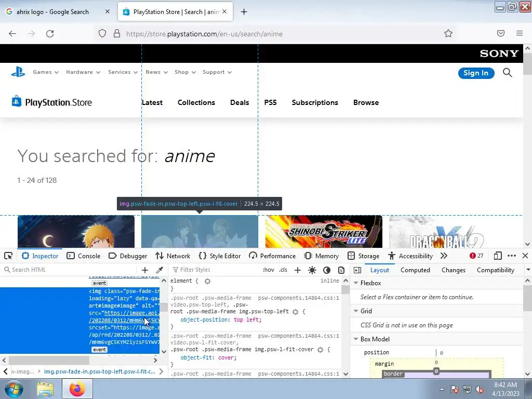532x399 pixels.
Task: Bookmark this page with star icon
Action: tap(448, 33)
